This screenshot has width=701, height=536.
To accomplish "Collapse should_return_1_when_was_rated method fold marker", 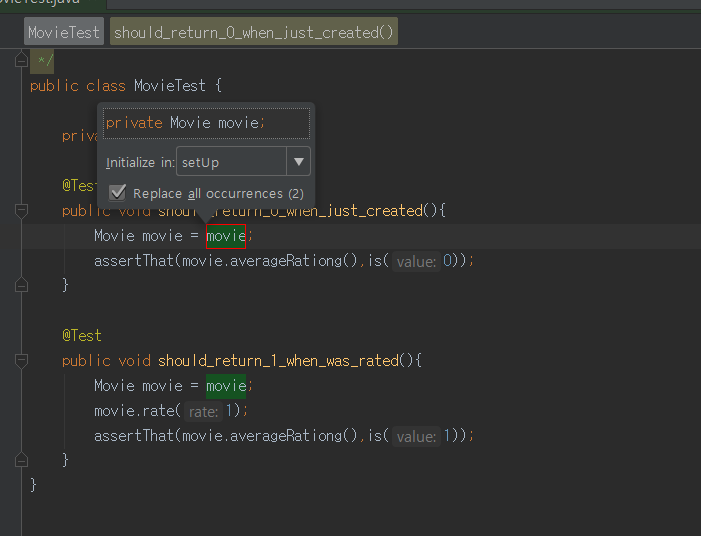I will (x=21, y=360).
